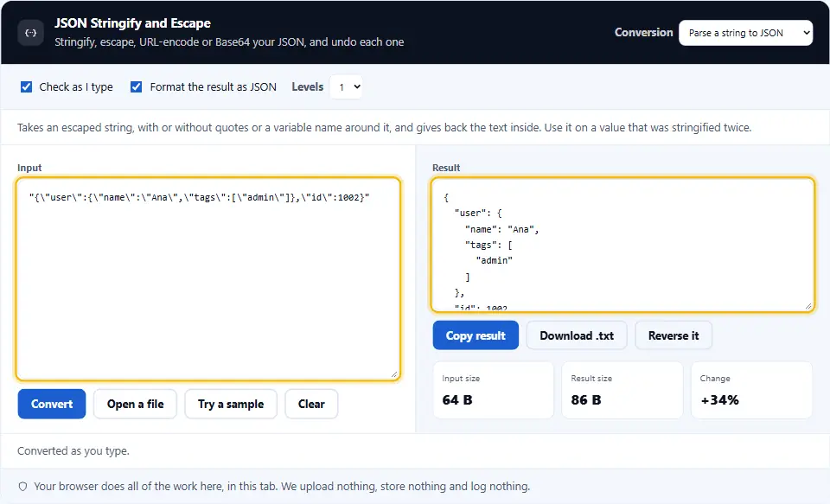
Task: Click the shield privacy icon
Action: (22, 487)
